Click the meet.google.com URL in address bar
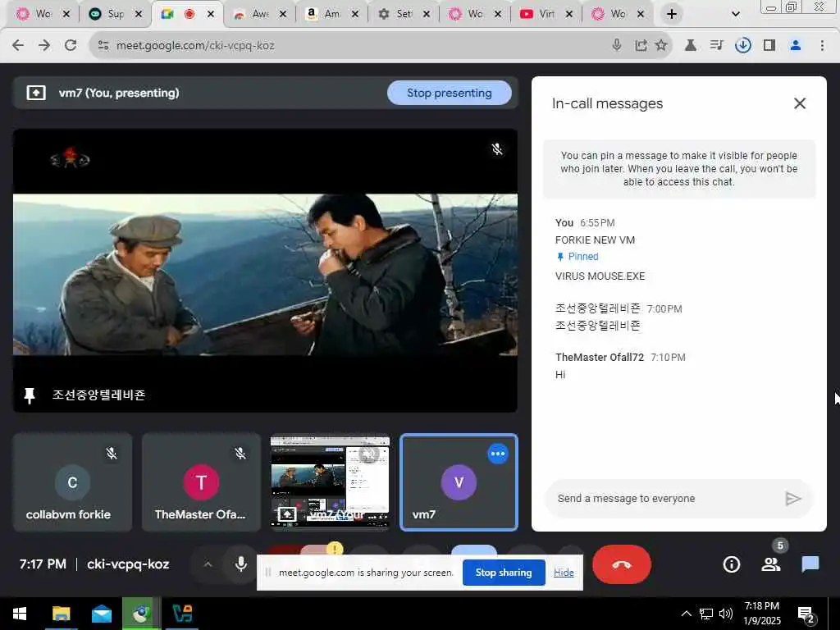The height and width of the screenshot is (630, 840). coord(195,46)
